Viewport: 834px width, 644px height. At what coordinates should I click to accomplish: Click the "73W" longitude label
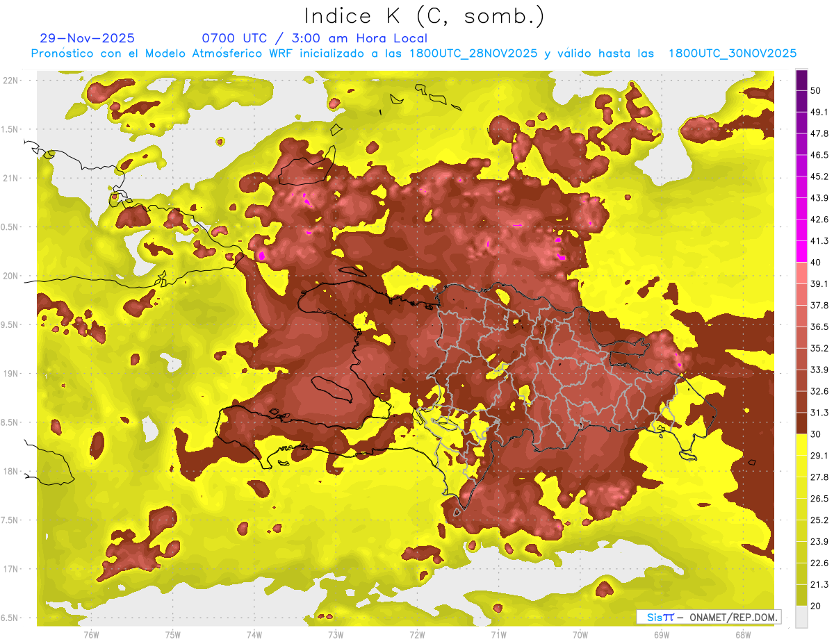(x=336, y=634)
